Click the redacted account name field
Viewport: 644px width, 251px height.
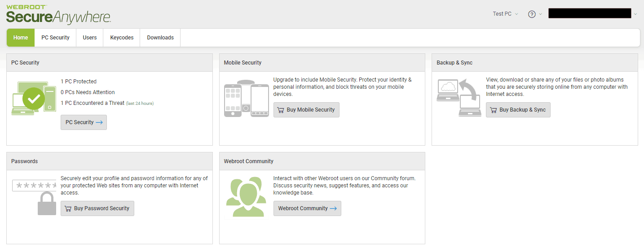[x=590, y=13]
